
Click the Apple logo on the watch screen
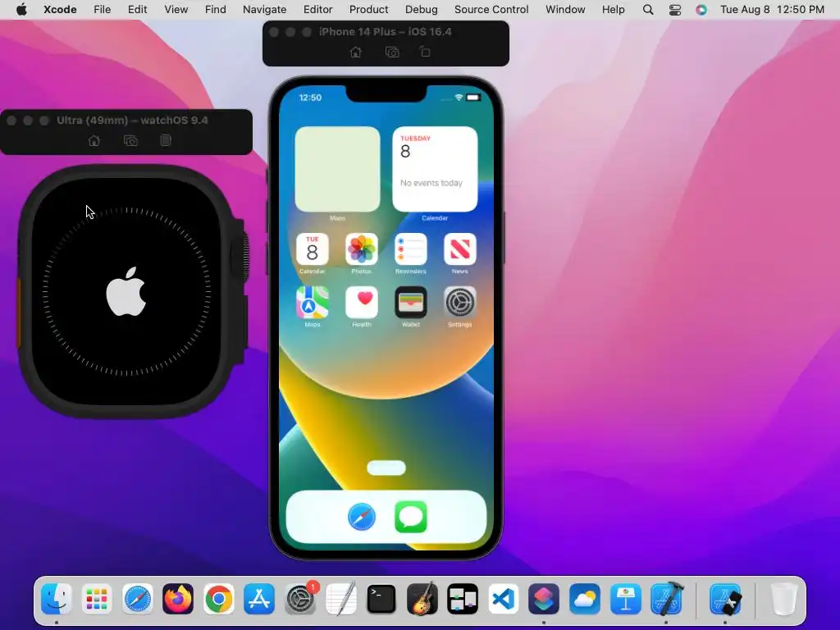(x=126, y=291)
